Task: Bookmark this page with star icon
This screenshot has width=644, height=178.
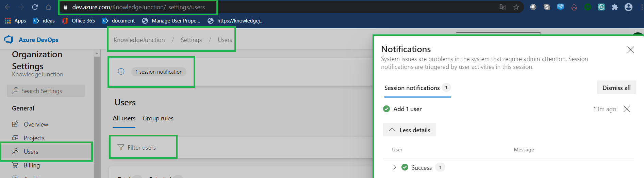Action: click(x=516, y=7)
